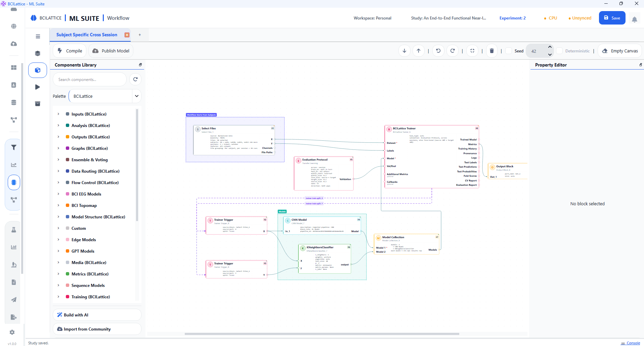The height and width of the screenshot is (346, 644).
Task: Expand GPT Models category
Action: click(x=58, y=251)
